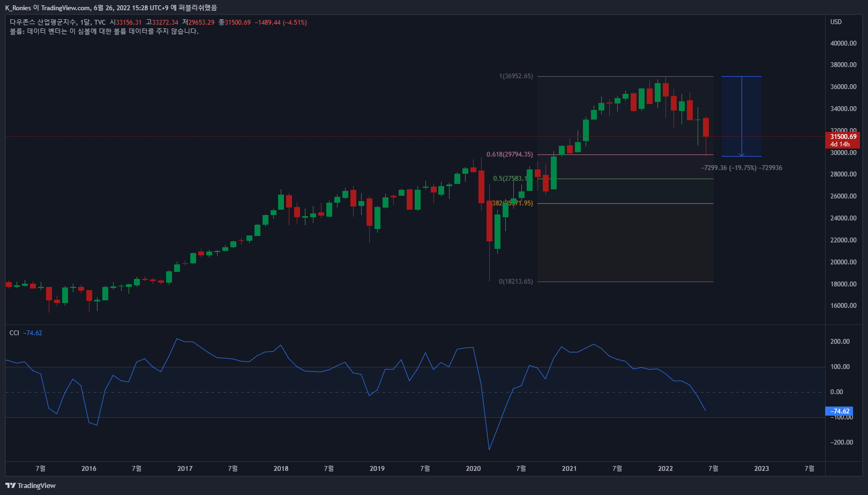The width and height of the screenshot is (868, 495).
Task: Click the red 31500.69 price tag on axis
Action: pyautogui.click(x=843, y=137)
